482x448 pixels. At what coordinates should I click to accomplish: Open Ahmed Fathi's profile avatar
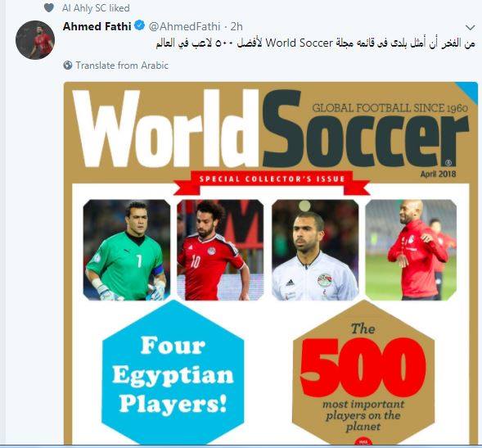(x=35, y=40)
